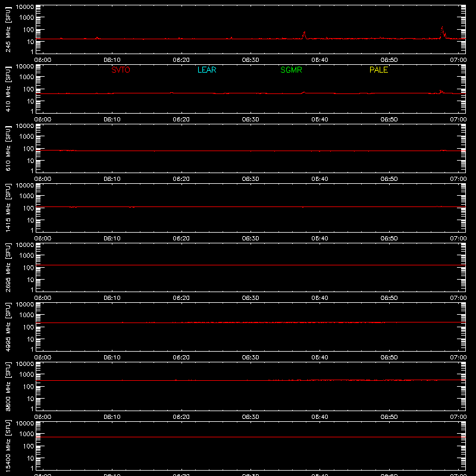This screenshot has width=476, height=476.
Task: Click the 100 y-axis label on 610 MHz plot
Action: 29,149
